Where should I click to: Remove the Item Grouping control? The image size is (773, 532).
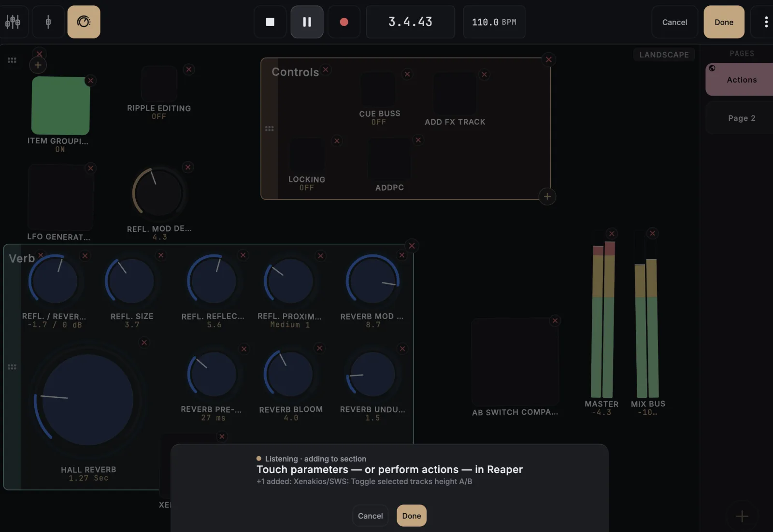(x=90, y=81)
